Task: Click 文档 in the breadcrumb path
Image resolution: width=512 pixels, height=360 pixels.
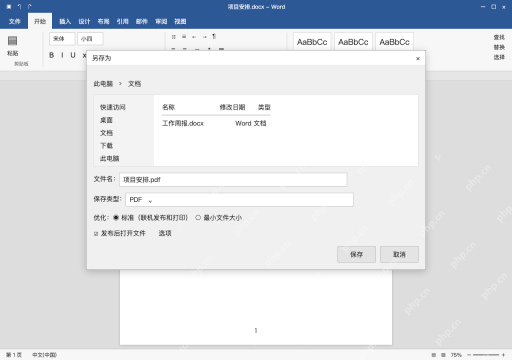Action: pos(134,84)
